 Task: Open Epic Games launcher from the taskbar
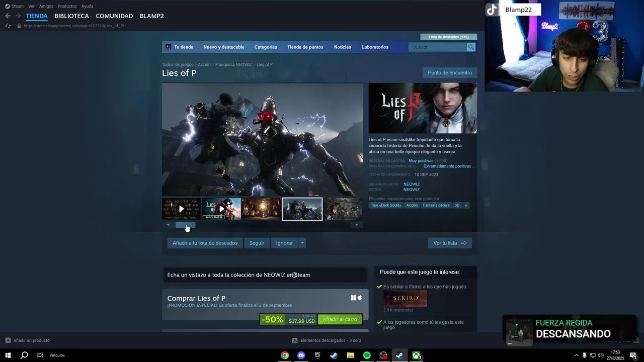[x=317, y=355]
